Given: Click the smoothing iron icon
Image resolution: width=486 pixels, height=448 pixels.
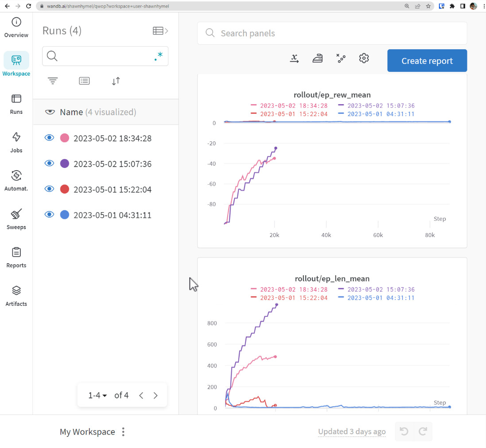Looking at the screenshot, I should pyautogui.click(x=317, y=58).
